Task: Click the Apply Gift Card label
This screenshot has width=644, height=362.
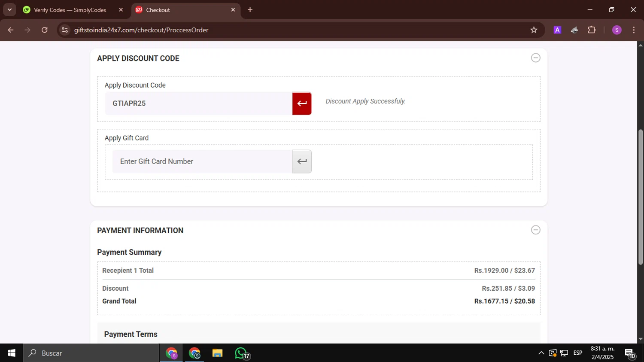Action: (x=127, y=138)
